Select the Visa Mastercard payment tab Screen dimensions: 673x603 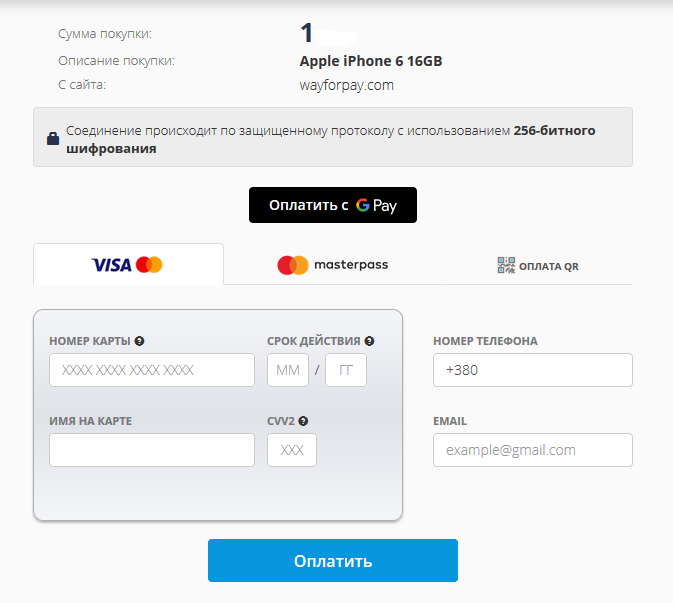click(128, 264)
